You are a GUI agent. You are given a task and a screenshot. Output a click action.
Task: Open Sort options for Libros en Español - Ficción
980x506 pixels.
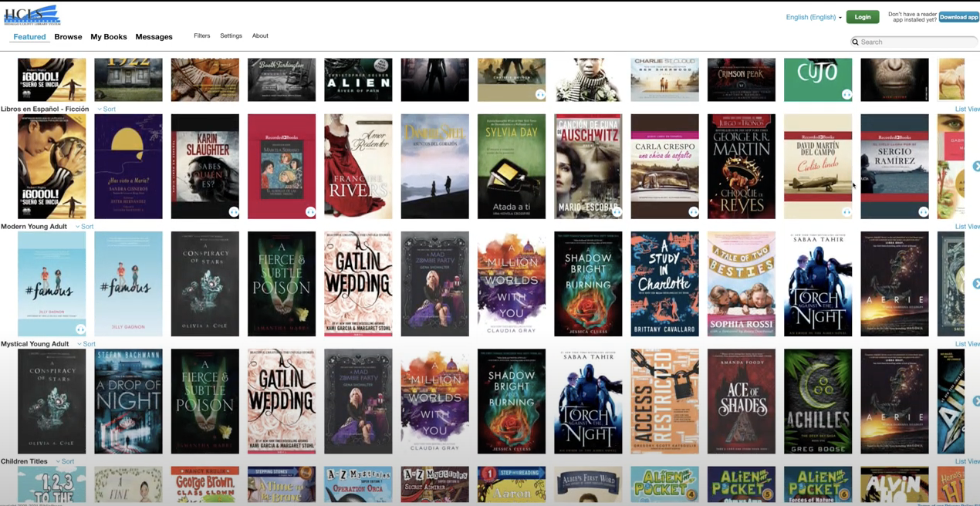106,110
